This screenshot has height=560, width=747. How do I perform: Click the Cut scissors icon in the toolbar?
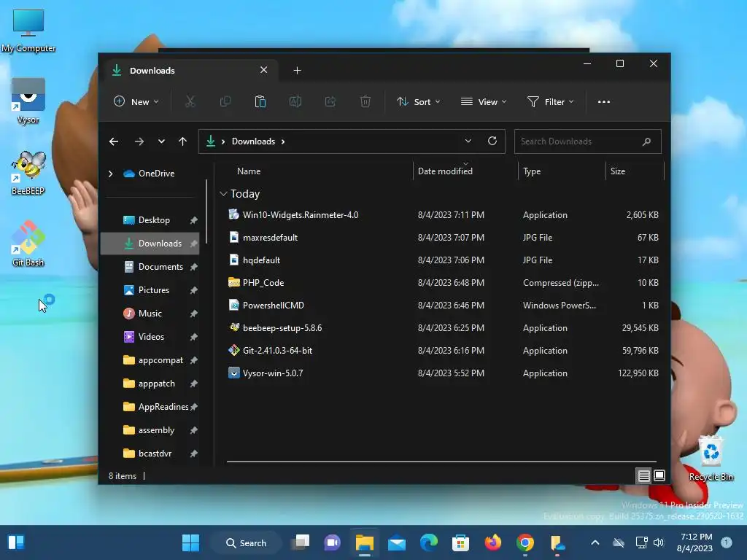[190, 101]
